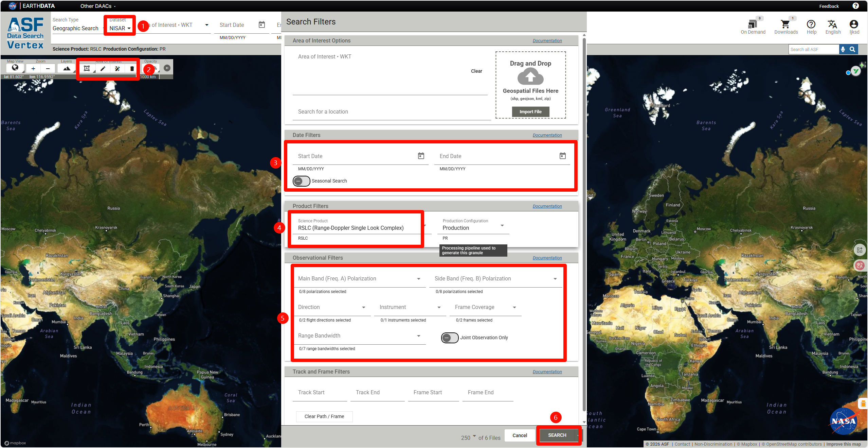Click Clear Path / Frame button

(324, 416)
